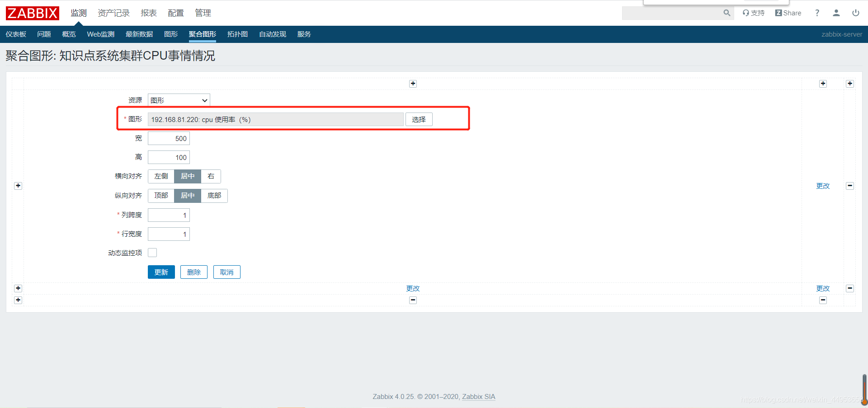The width and height of the screenshot is (868, 408).
Task: Set horizontal alignment to 右
Action: (x=211, y=176)
